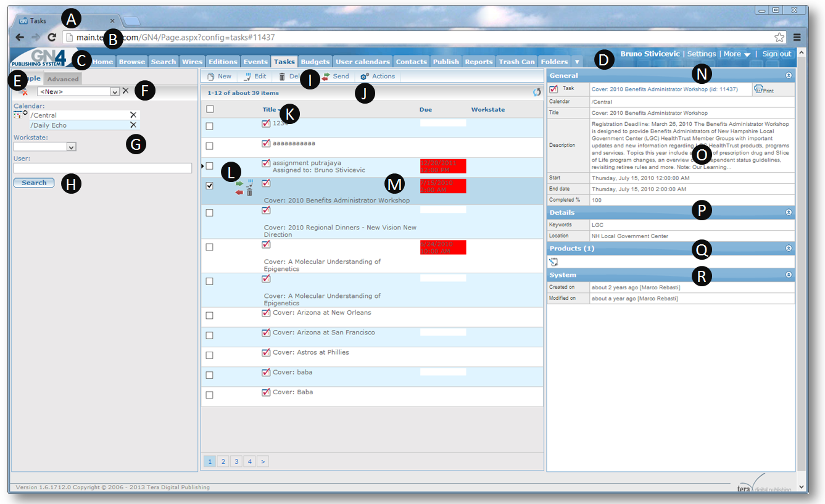This screenshot has width=825, height=504.
Task: Check the box for Cover: Arizona at New Orleans
Action: [210, 315]
